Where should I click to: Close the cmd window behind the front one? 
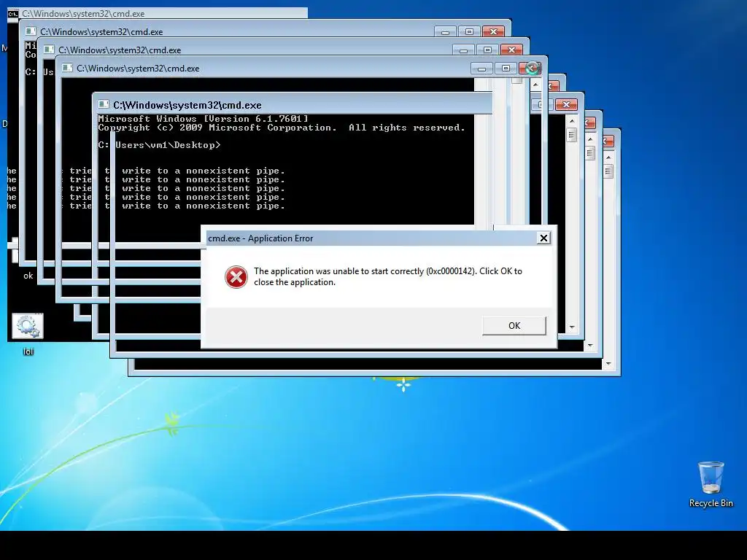(x=566, y=105)
